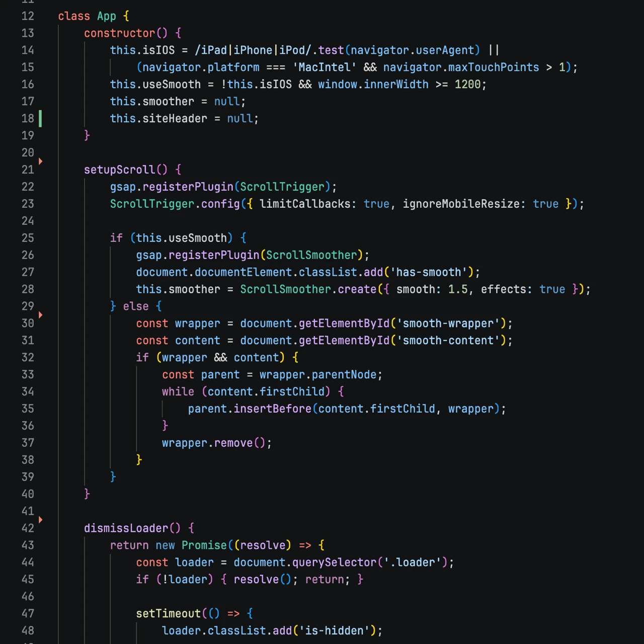Click the 'App' class name
Screen dimensions: 644x644
coord(107,16)
